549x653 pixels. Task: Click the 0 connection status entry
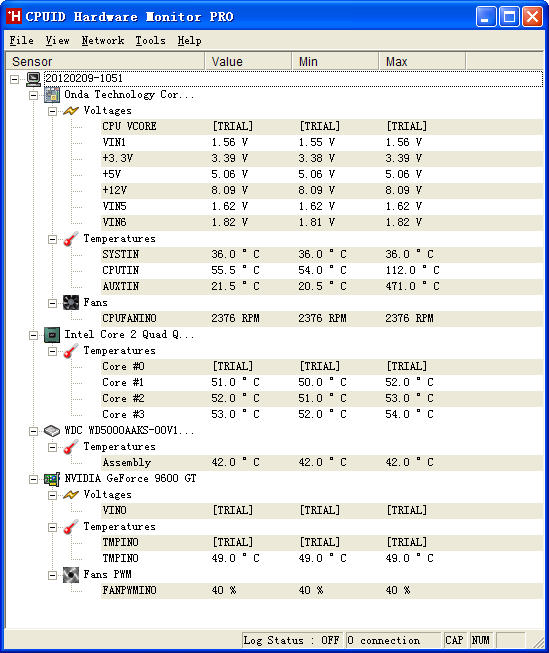(x=393, y=640)
